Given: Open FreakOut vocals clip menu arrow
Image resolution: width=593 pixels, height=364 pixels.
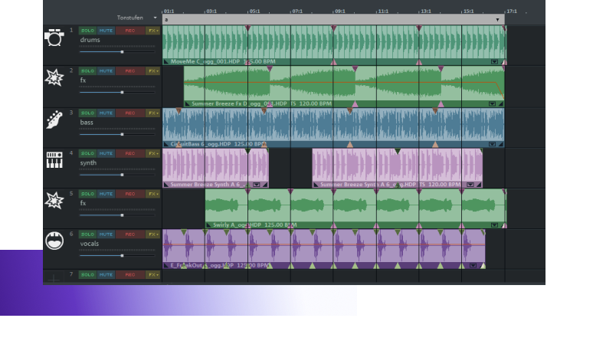Looking at the screenshot, I should [x=473, y=266].
